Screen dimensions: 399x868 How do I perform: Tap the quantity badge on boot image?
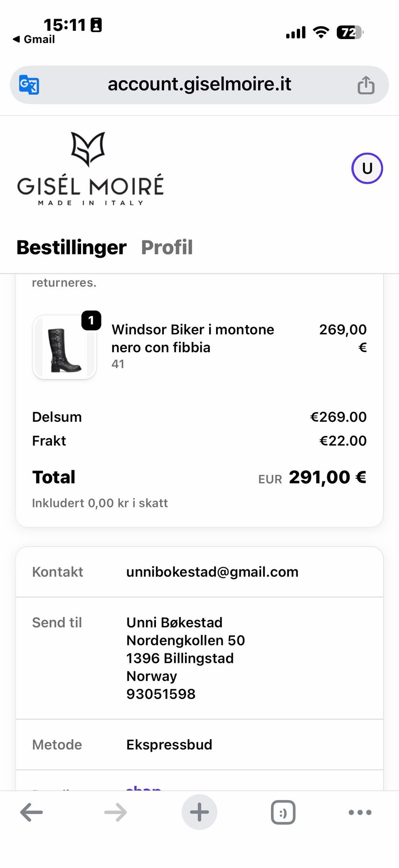point(91,321)
